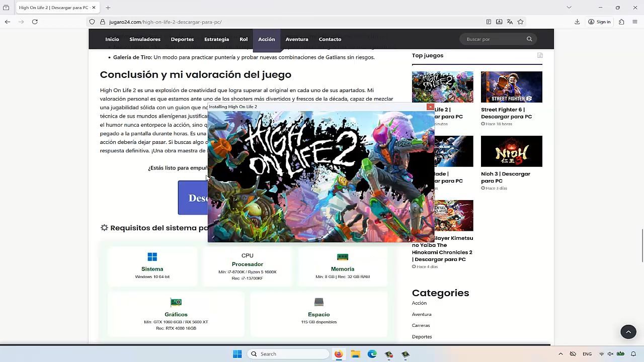Image resolution: width=644 pixels, height=362 pixels.
Task: Toggle reader view in the address bar
Action: tap(489, 22)
